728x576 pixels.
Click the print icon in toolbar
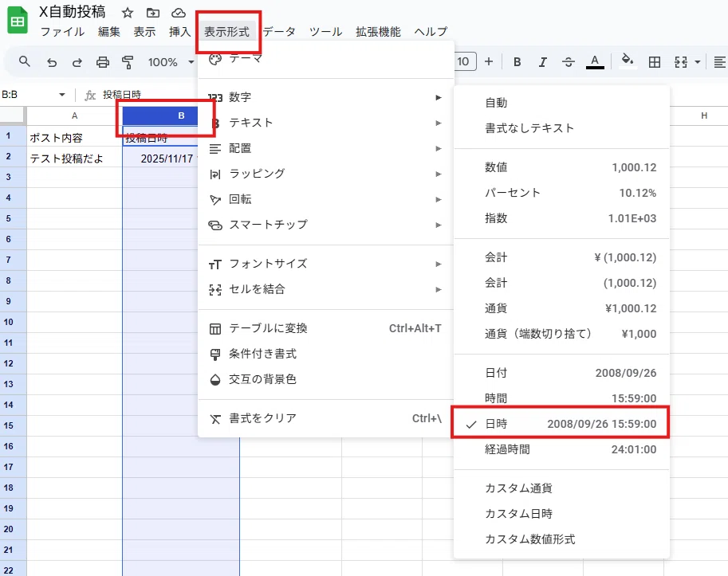(x=103, y=62)
